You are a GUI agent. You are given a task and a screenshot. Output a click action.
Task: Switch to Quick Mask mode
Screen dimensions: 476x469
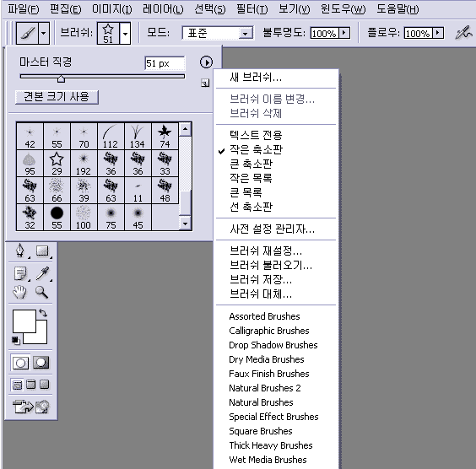41,362
